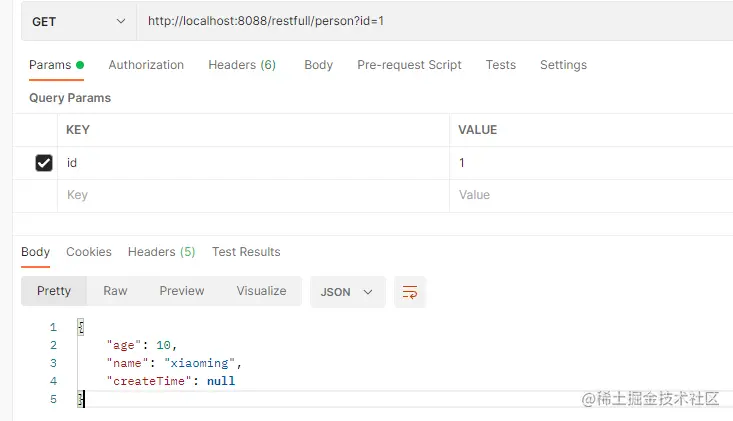The width and height of the screenshot is (733, 421).
Task: Click the closing brace on line 5
Action: pyautogui.click(x=81, y=399)
